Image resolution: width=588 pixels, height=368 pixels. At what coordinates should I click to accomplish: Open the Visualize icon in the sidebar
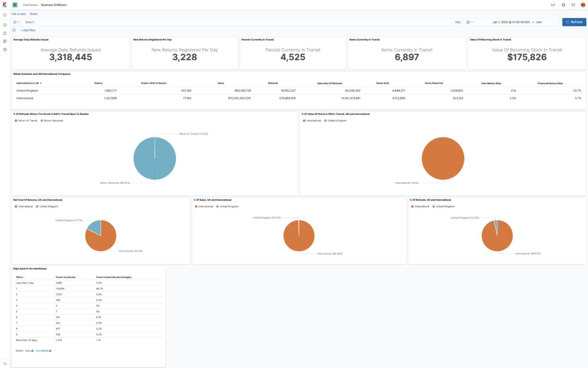tap(5, 33)
